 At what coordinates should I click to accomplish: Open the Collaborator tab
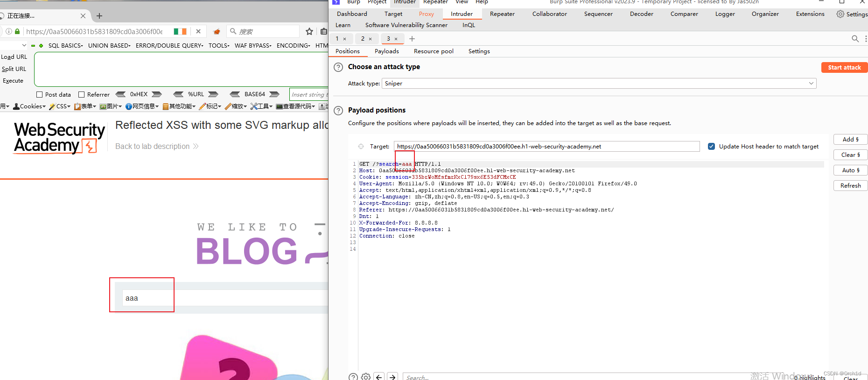(x=549, y=14)
